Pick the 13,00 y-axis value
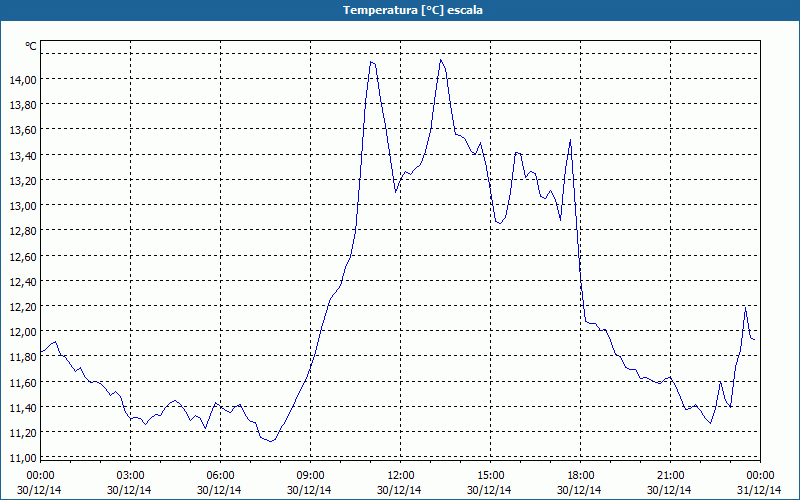800x500 pixels. (23, 206)
